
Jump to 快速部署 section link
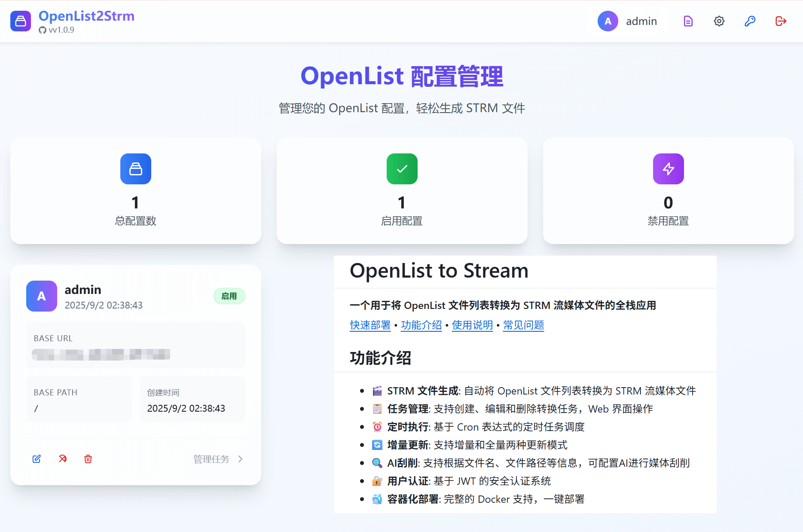tap(370, 325)
